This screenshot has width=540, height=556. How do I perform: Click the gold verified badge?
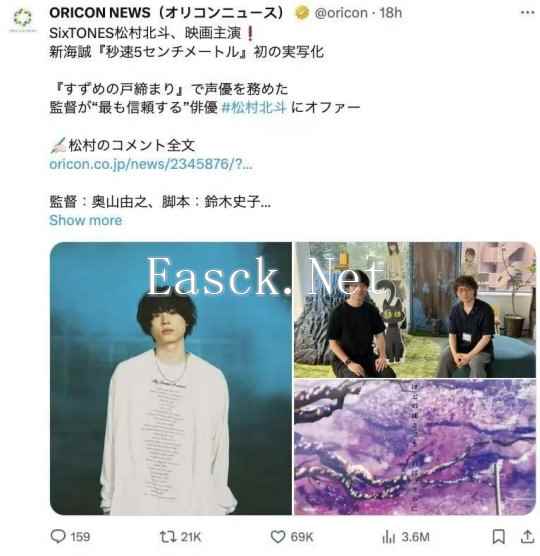point(302,13)
